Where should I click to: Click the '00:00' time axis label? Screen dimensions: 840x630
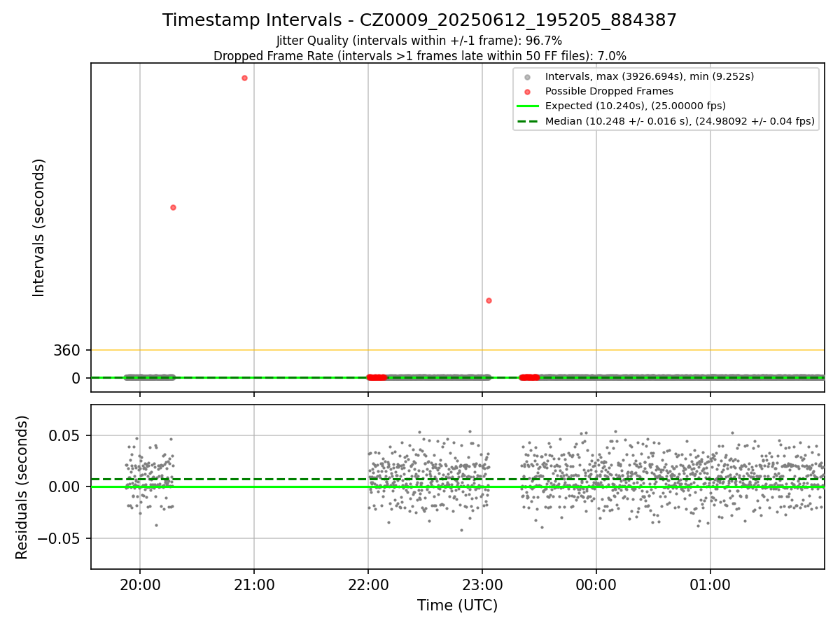click(x=596, y=584)
